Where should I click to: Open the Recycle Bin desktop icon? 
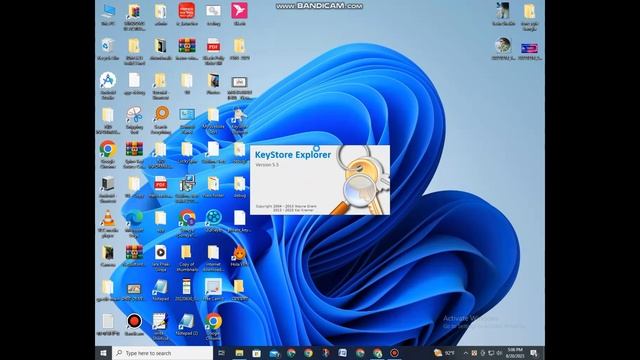(108, 49)
